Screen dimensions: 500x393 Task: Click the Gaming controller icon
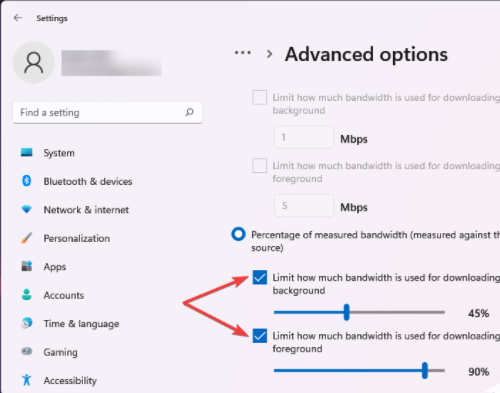(27, 351)
